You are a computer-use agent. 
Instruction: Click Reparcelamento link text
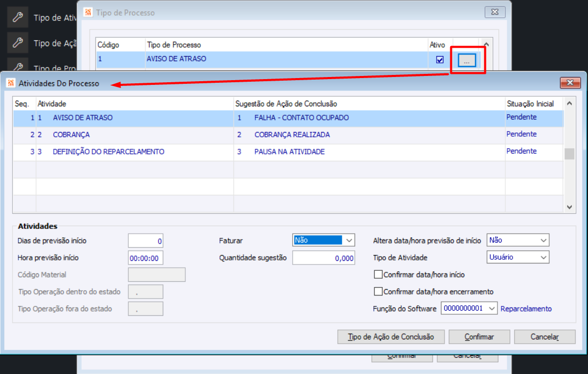coord(526,309)
